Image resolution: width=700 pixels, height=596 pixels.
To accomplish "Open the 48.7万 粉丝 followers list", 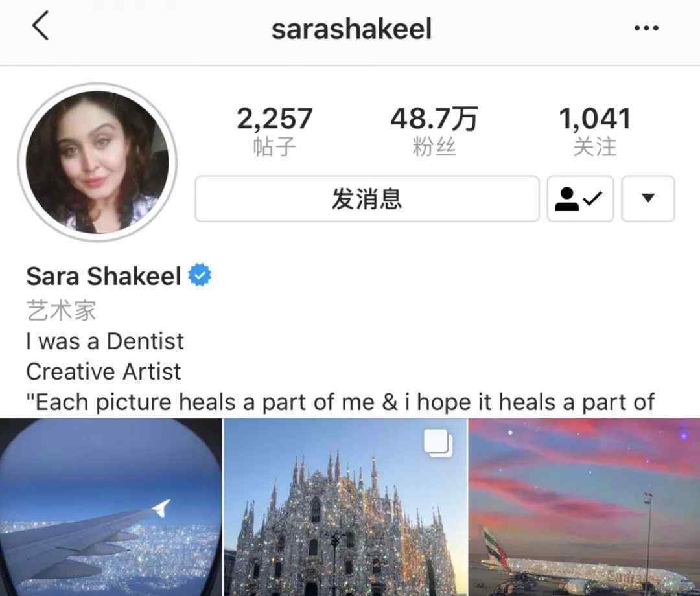I will tap(434, 131).
